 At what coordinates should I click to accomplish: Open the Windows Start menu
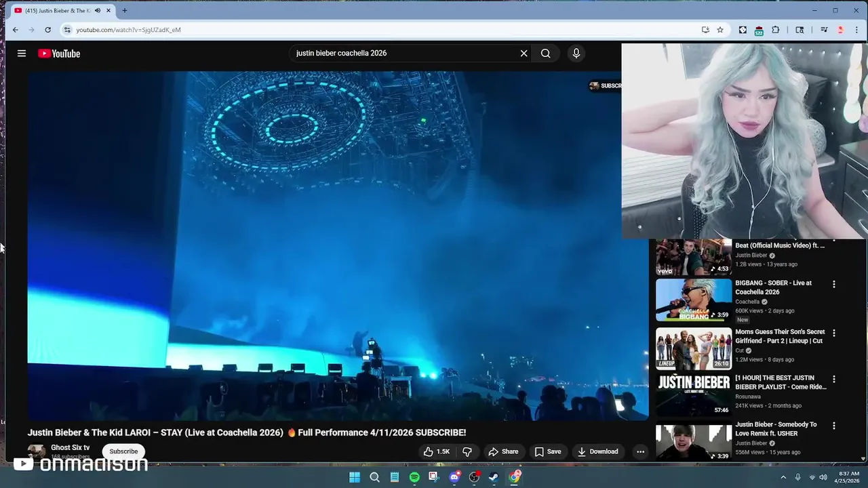[354, 477]
